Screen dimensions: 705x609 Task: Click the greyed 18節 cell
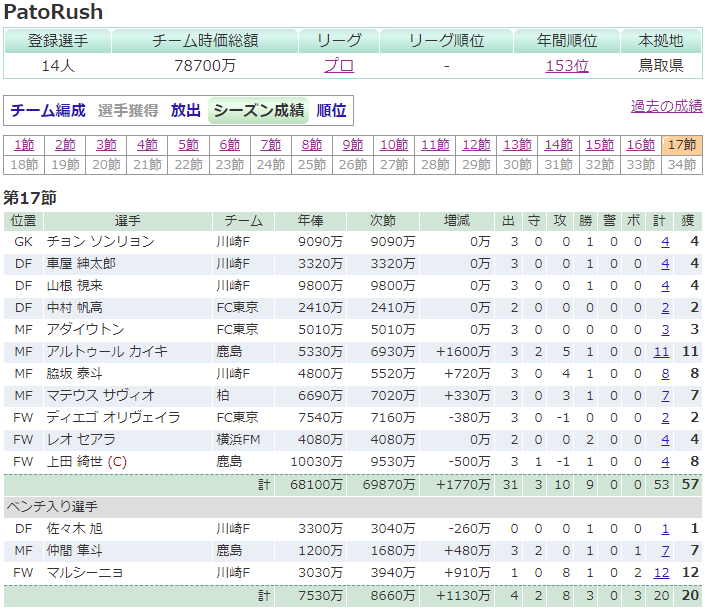(24, 165)
